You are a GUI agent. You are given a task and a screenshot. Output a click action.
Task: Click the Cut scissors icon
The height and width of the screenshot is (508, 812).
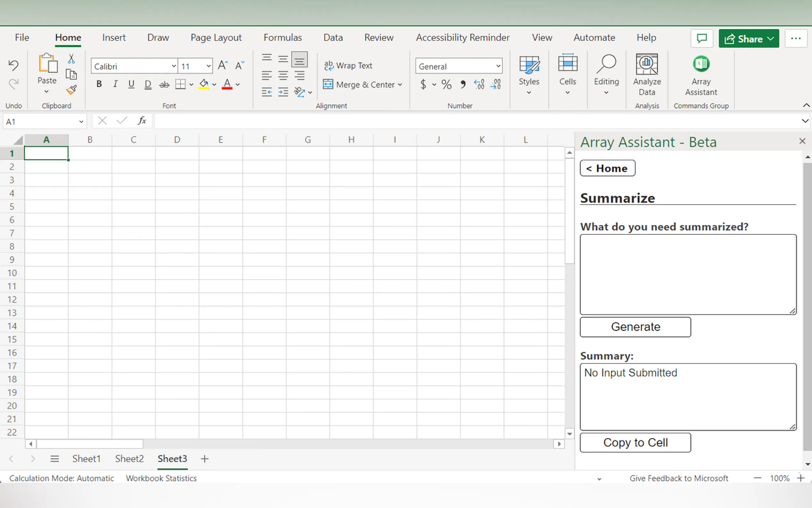click(x=71, y=59)
